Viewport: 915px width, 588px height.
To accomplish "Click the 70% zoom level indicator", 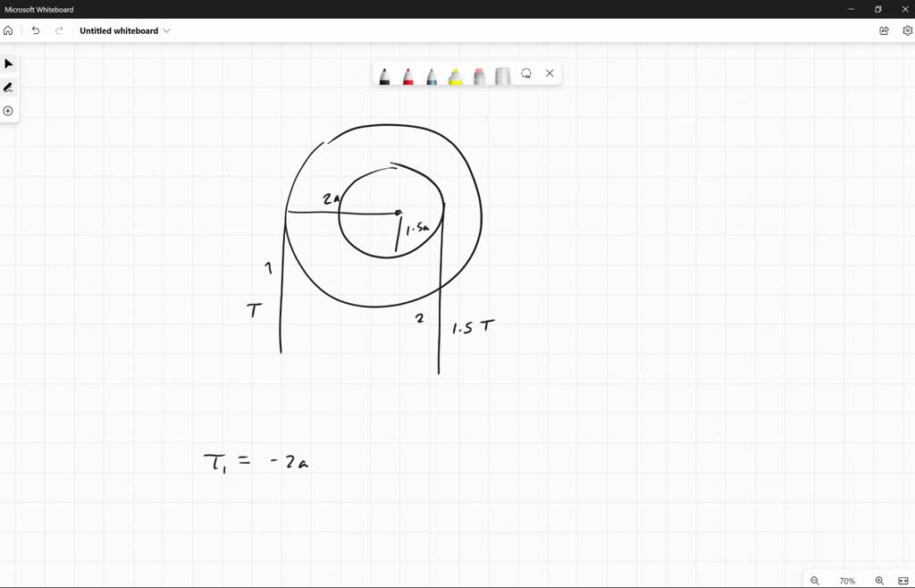I will [x=846, y=581].
